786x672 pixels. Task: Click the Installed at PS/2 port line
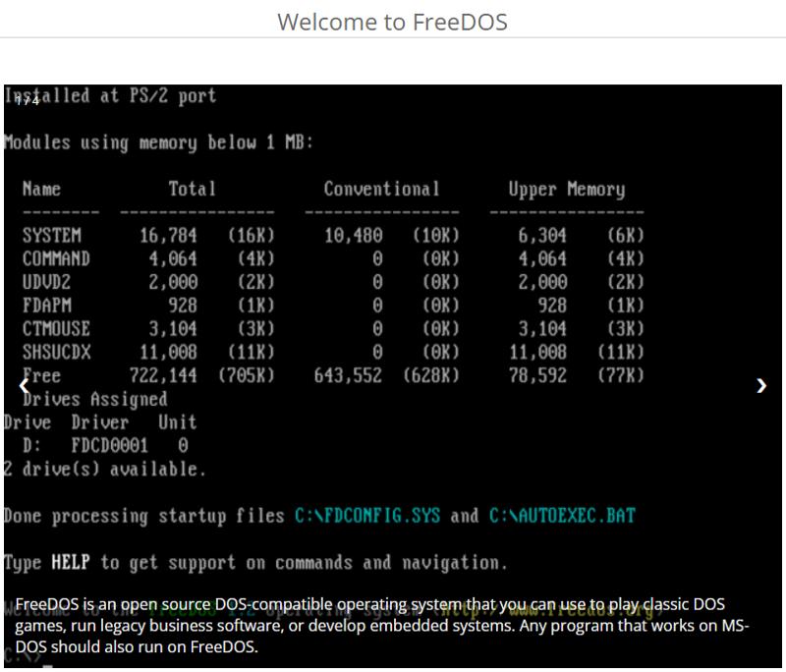point(110,95)
